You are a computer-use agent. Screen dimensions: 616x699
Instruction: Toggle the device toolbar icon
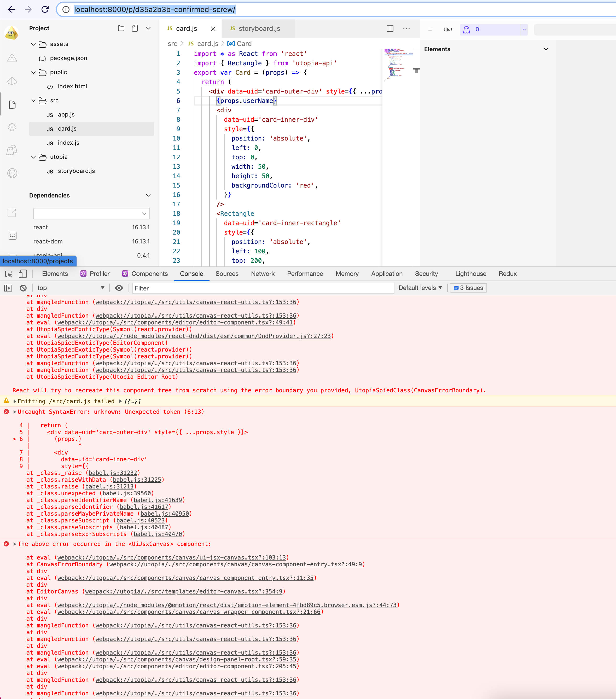tap(22, 274)
